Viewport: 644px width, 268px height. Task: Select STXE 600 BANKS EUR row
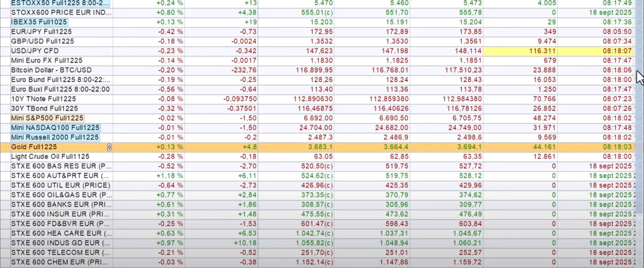(x=61, y=205)
